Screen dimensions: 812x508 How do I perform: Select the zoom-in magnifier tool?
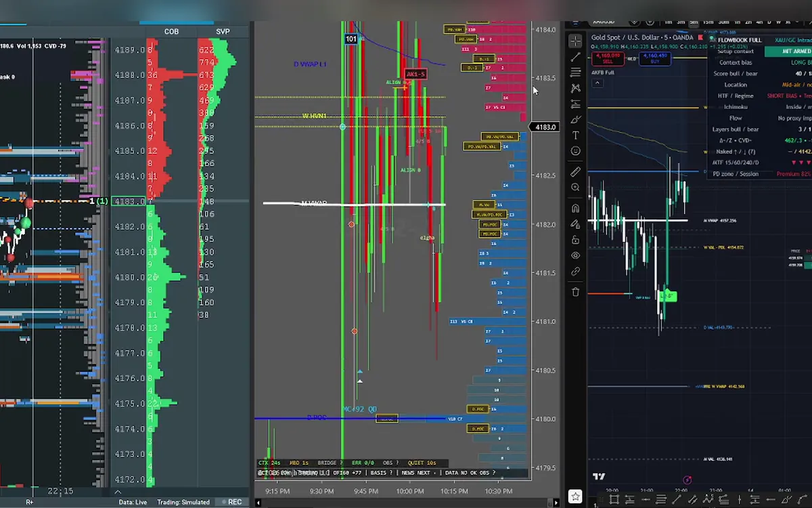pyautogui.click(x=575, y=188)
